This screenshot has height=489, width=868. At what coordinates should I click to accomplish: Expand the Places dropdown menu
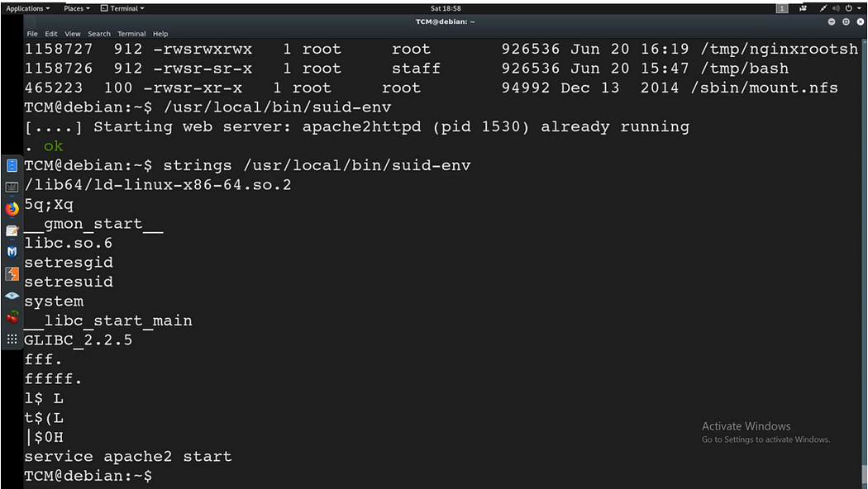76,8
